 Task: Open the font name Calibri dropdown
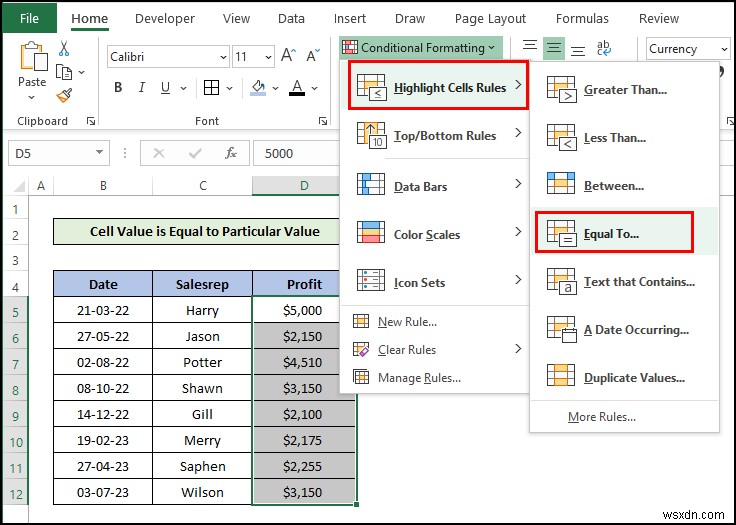[223, 57]
